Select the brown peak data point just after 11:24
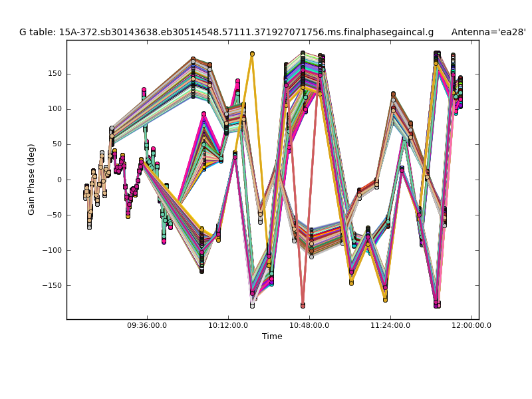This screenshot has height=399, width=532. coord(393,94)
